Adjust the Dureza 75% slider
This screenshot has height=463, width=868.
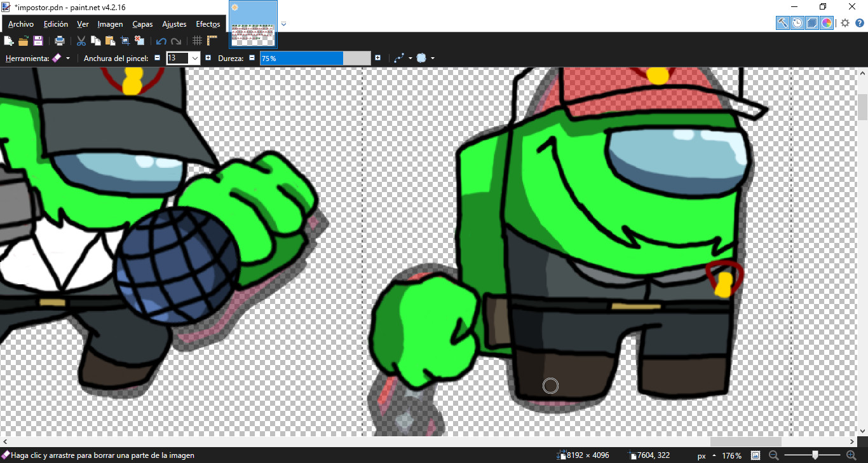[x=299, y=57]
